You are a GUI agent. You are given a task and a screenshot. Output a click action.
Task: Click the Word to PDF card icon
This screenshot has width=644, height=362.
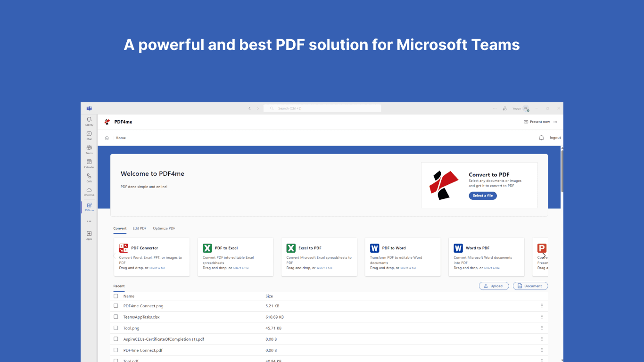click(458, 248)
